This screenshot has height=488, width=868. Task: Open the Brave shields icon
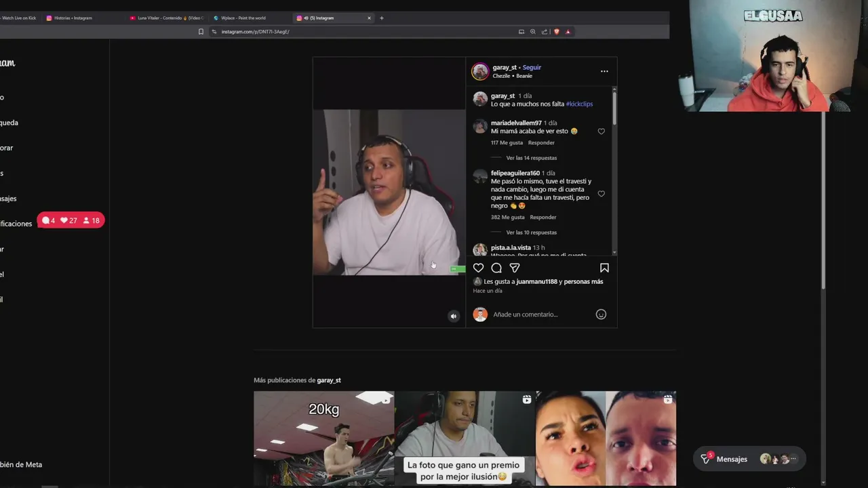pos(557,32)
